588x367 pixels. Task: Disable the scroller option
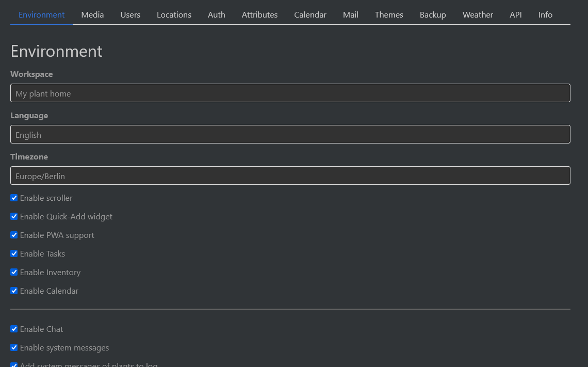14,198
